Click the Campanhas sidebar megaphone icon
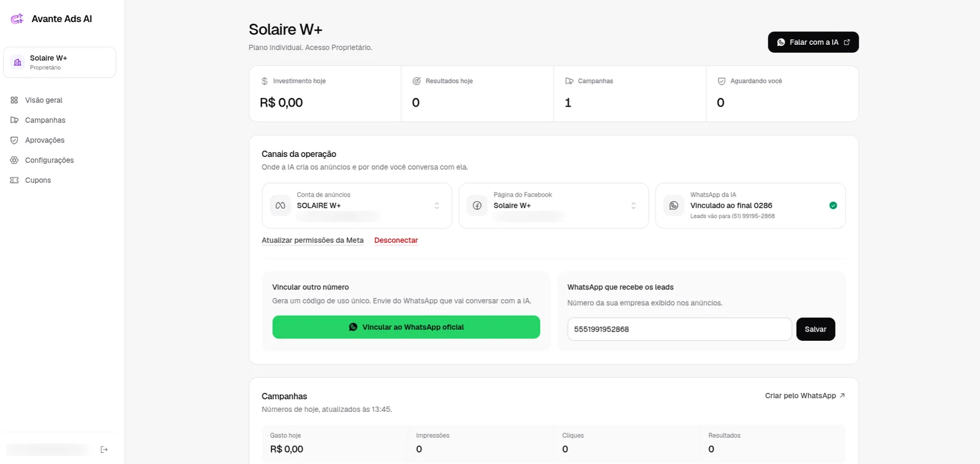The image size is (980, 464). click(14, 120)
